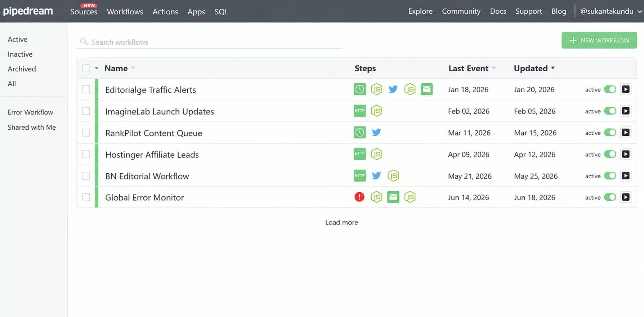Open the SQL tab in top navigation

(221, 12)
